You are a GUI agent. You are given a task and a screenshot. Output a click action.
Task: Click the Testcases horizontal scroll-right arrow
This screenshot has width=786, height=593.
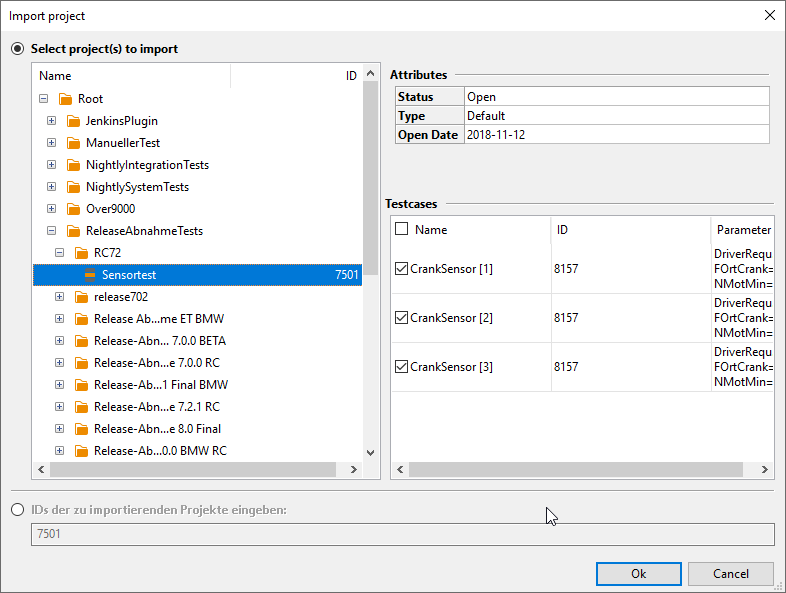point(764,470)
